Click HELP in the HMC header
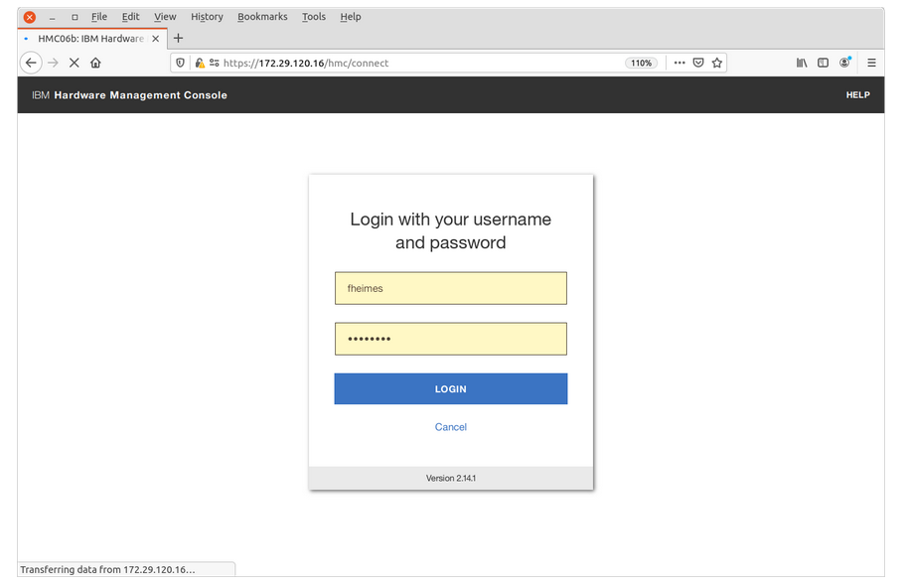Screen dimensions: 907x588 (857, 95)
